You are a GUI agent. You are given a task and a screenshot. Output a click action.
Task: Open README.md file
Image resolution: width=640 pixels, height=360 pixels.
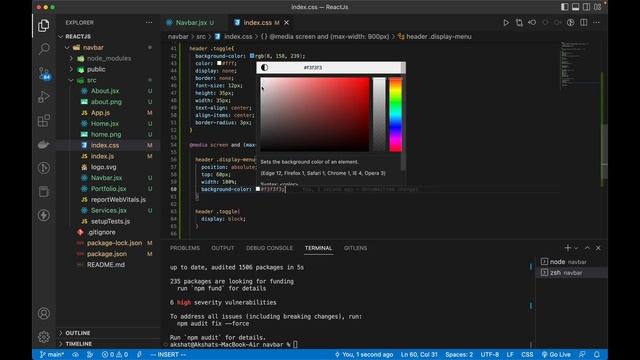[x=106, y=264]
